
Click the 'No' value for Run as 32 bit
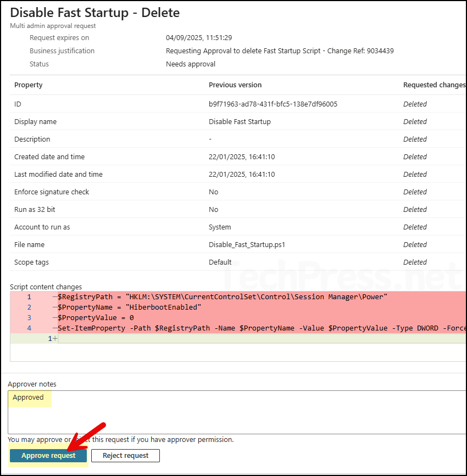tap(213, 210)
